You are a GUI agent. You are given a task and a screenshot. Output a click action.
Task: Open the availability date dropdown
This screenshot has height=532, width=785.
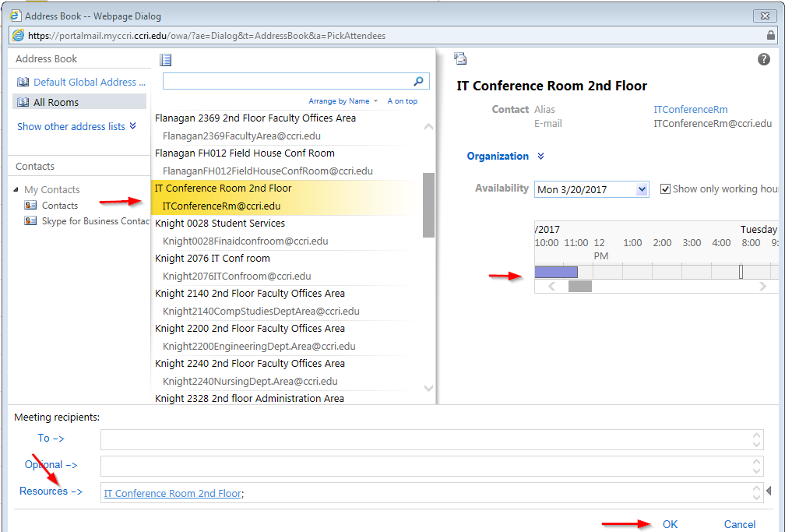pyautogui.click(x=642, y=188)
